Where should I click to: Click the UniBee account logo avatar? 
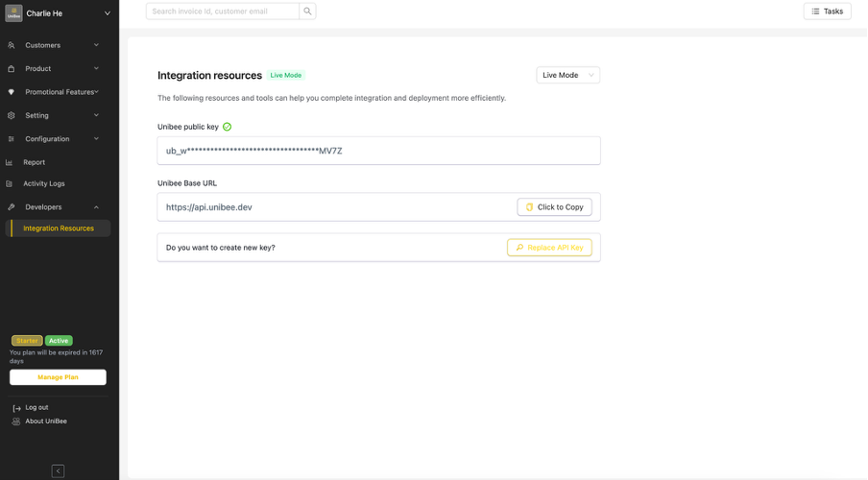coord(13,13)
